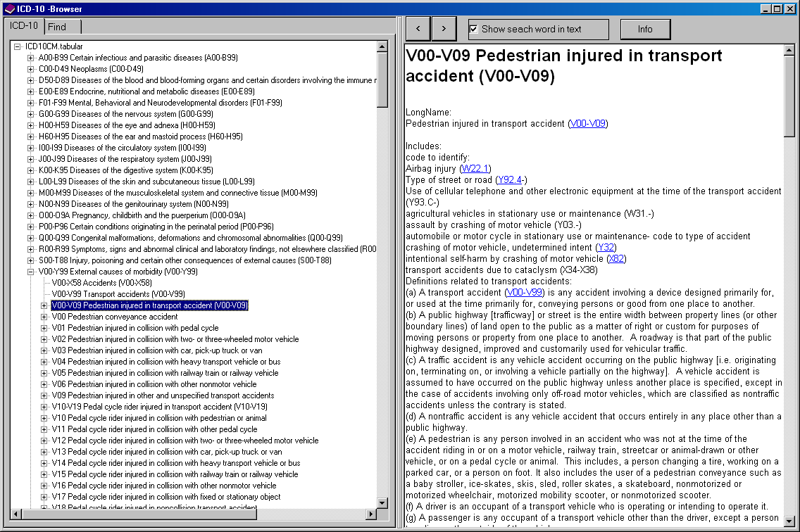Open the Info button
Image resolution: width=800 pixels, height=532 pixels.
click(645, 29)
